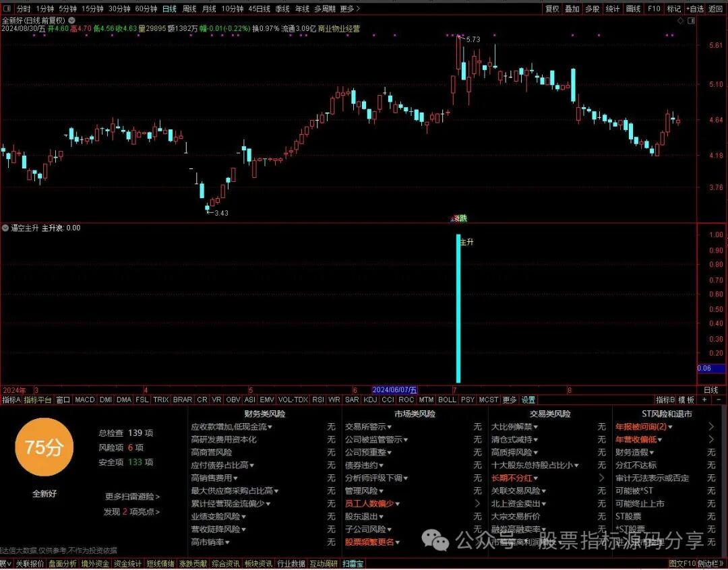Open the 图文F10 button
The image size is (728, 570).
[x=682, y=564]
